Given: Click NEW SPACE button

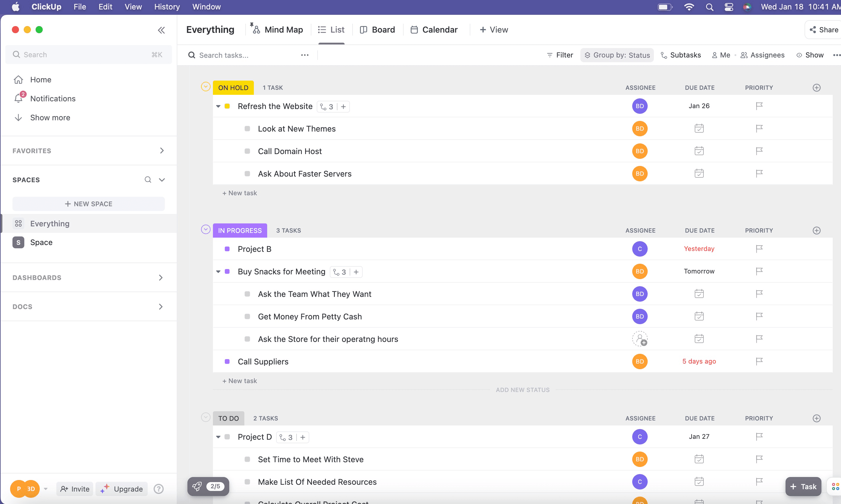Looking at the screenshot, I should click(x=89, y=204).
